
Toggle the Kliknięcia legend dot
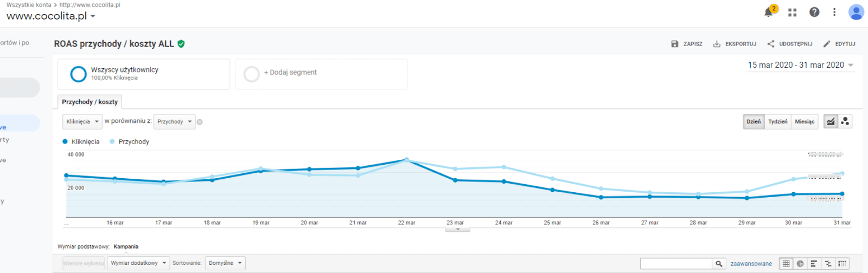65,141
